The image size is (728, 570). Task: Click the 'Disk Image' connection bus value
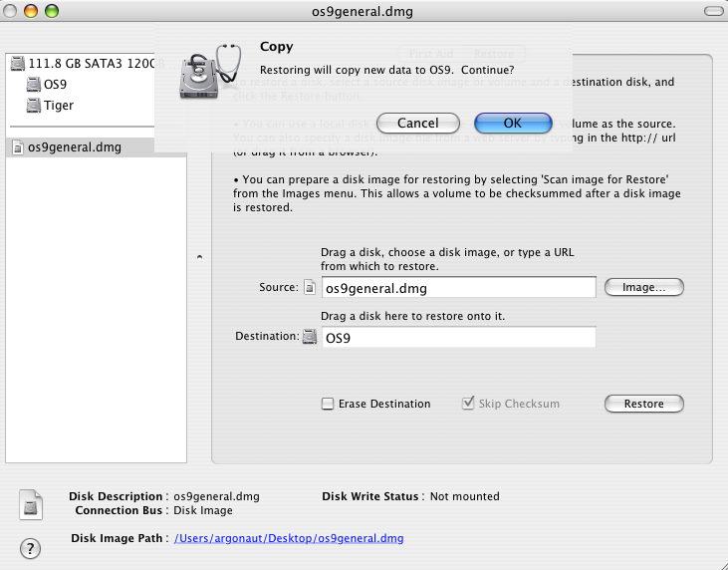pos(203,510)
